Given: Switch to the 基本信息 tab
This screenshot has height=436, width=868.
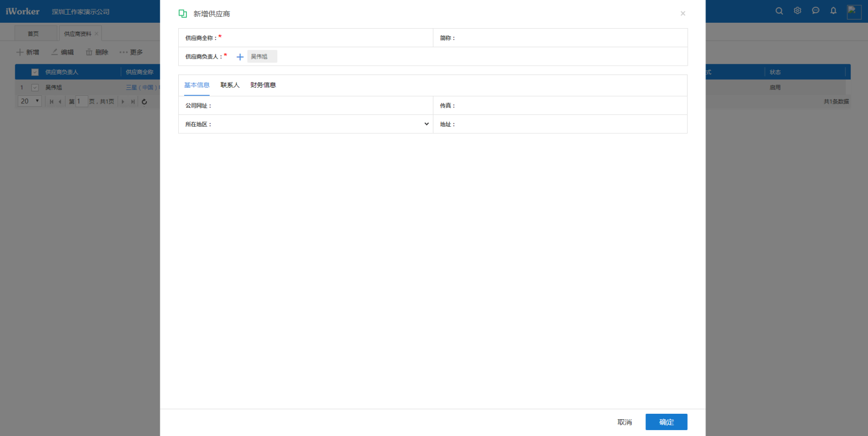Looking at the screenshot, I should 197,85.
